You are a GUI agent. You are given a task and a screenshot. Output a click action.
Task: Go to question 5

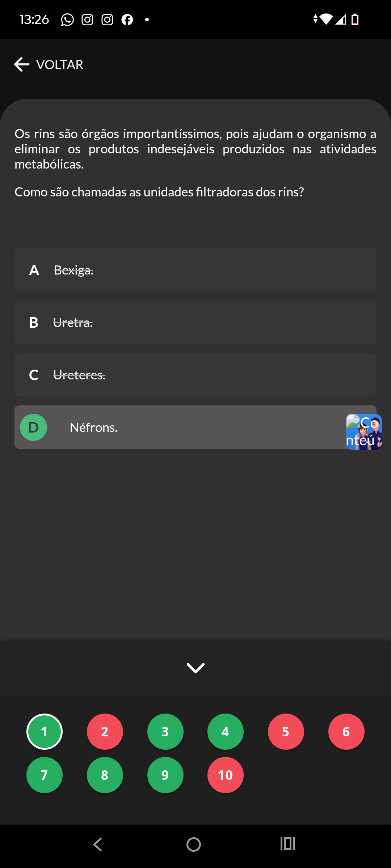[286, 732]
